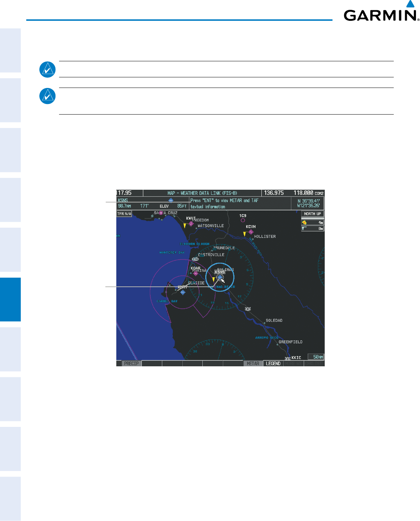This screenshot has width=420, height=521.
Task: Click the CARMEL BAY label
Action: point(167,301)
